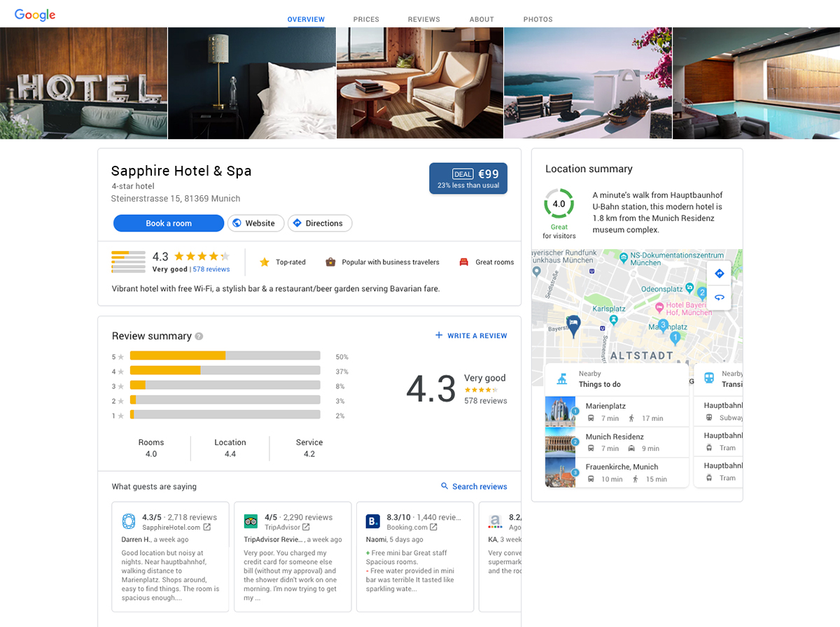
Task: Select the 1-star rating bar
Action: 225,415
